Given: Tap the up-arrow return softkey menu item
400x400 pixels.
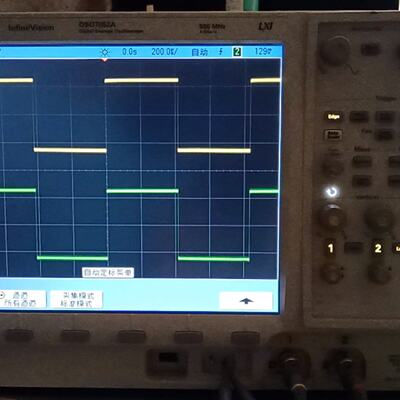Looking at the screenshot, I should [246, 301].
